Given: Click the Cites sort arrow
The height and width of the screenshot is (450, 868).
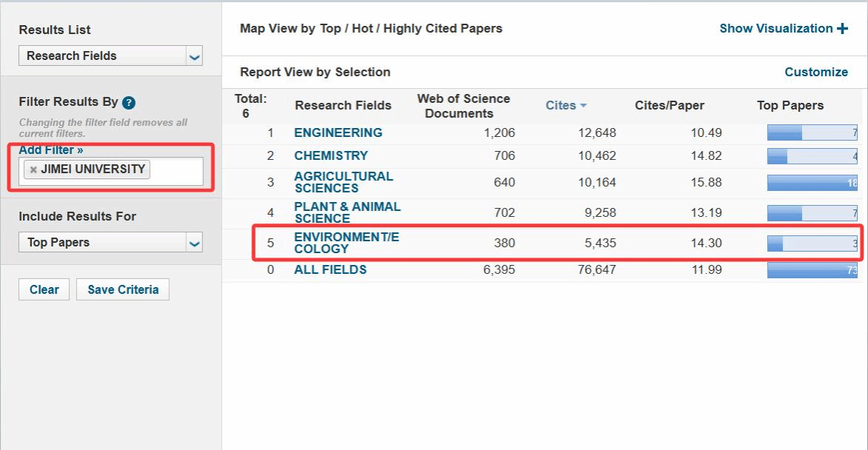Looking at the screenshot, I should tap(584, 106).
